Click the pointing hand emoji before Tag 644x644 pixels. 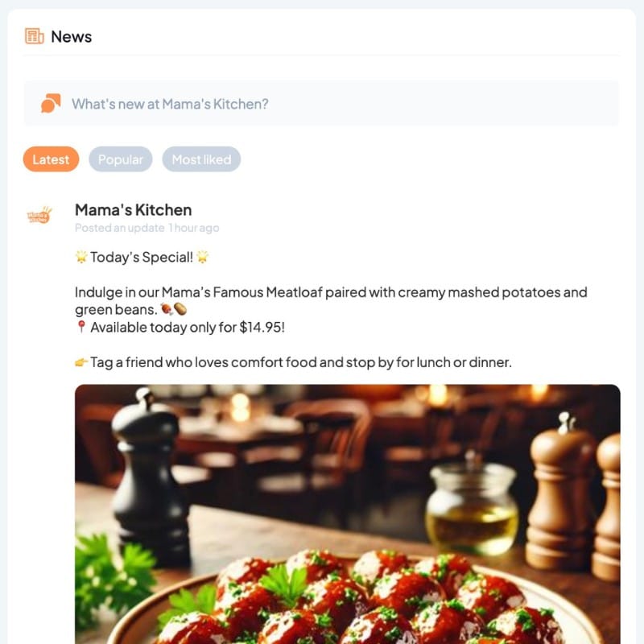tap(81, 362)
